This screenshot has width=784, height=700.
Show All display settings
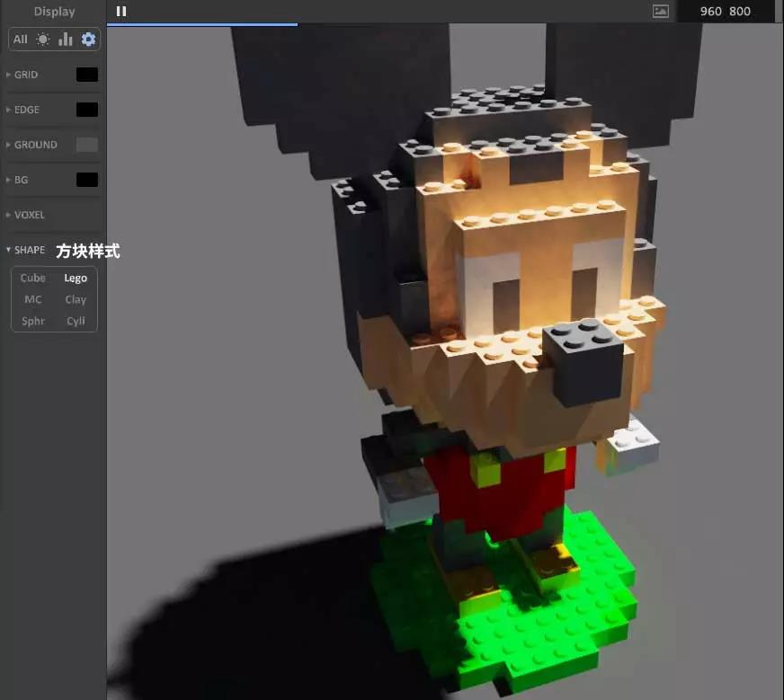tap(21, 40)
